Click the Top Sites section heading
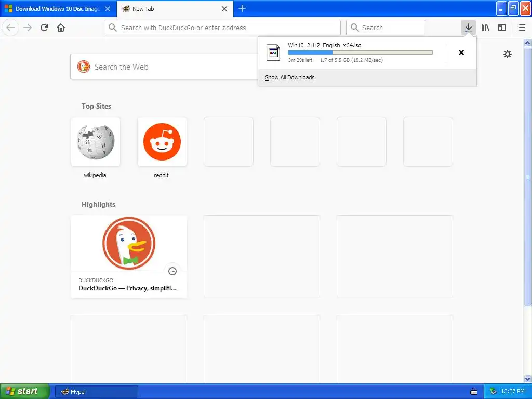 [x=96, y=106]
